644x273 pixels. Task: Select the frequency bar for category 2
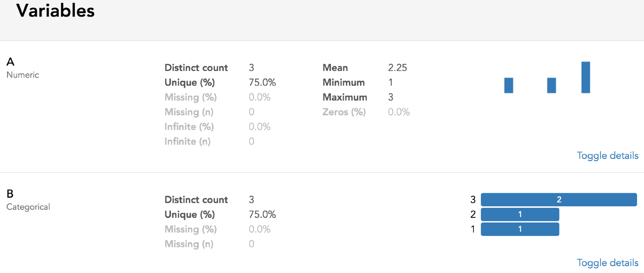pyautogui.click(x=520, y=214)
